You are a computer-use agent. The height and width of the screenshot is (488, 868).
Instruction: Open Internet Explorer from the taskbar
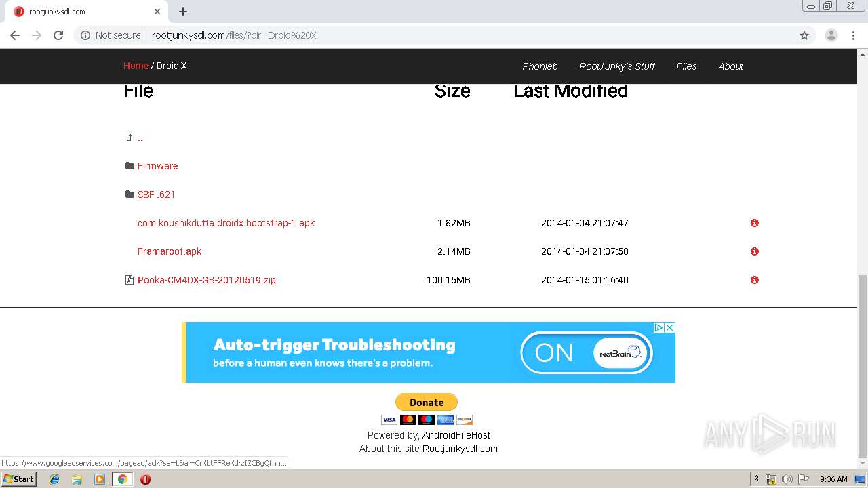tap(54, 479)
